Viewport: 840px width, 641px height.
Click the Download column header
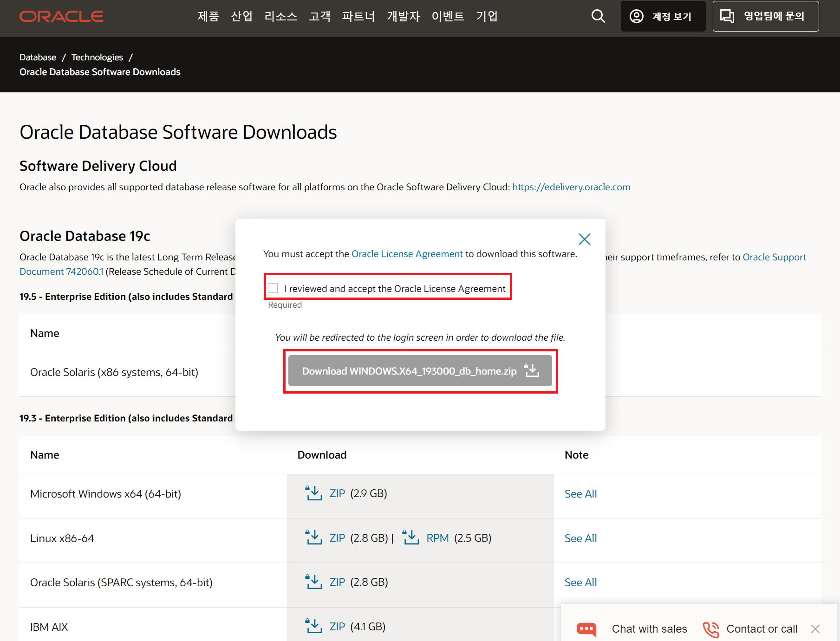pyautogui.click(x=322, y=455)
